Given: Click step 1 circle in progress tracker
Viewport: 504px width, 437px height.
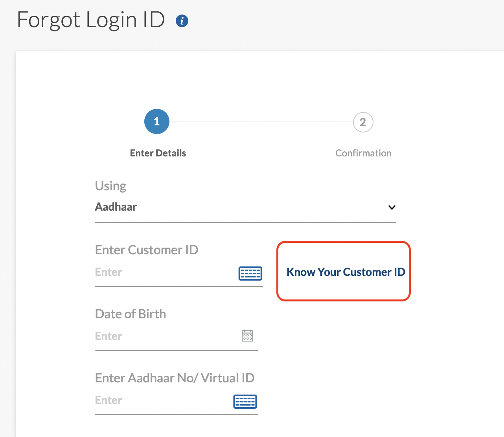Looking at the screenshot, I should [157, 121].
